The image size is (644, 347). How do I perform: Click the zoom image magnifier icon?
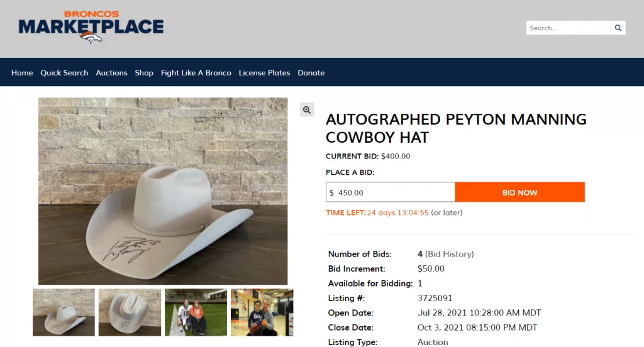point(307,109)
